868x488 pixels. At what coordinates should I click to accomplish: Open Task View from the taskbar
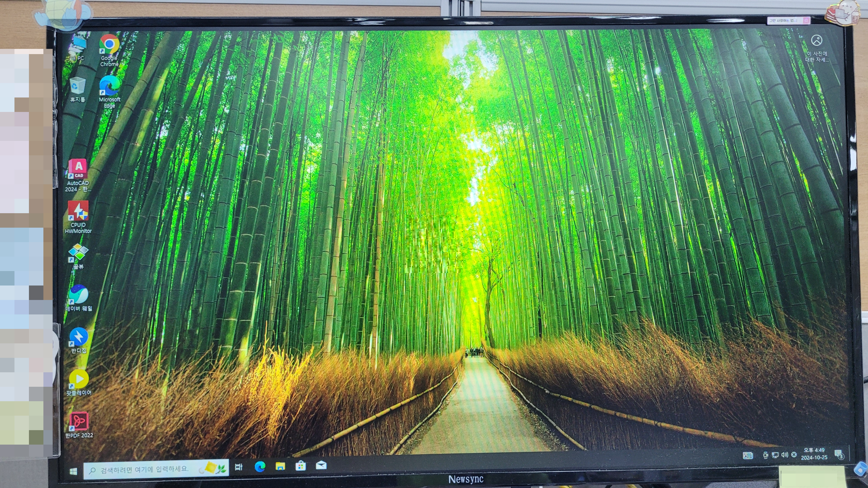pos(239,467)
